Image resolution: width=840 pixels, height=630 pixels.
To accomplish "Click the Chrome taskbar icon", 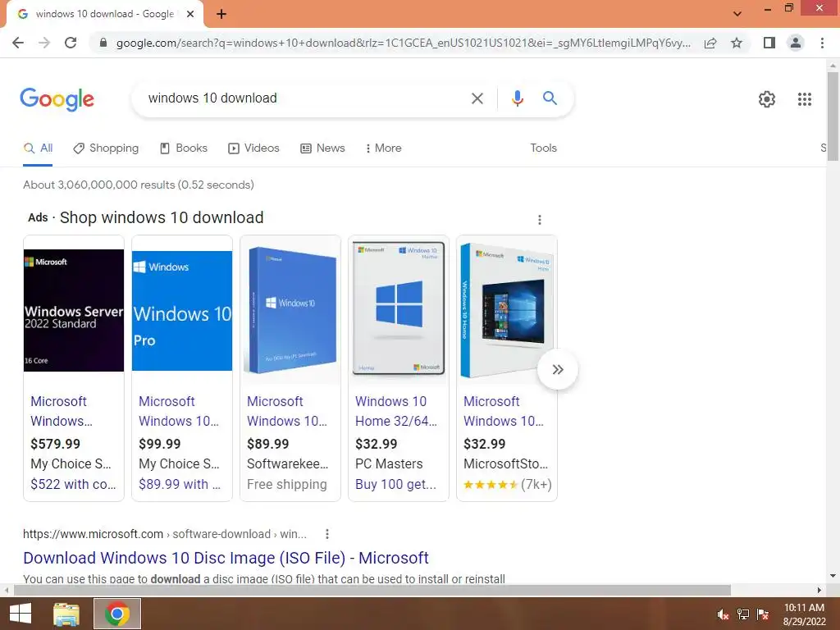I will pos(117,614).
